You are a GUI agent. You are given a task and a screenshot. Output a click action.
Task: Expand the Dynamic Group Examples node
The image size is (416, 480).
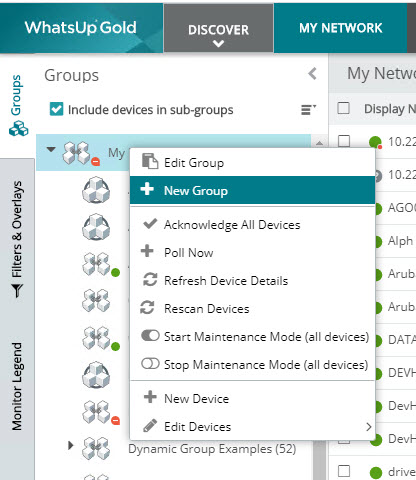click(70, 445)
